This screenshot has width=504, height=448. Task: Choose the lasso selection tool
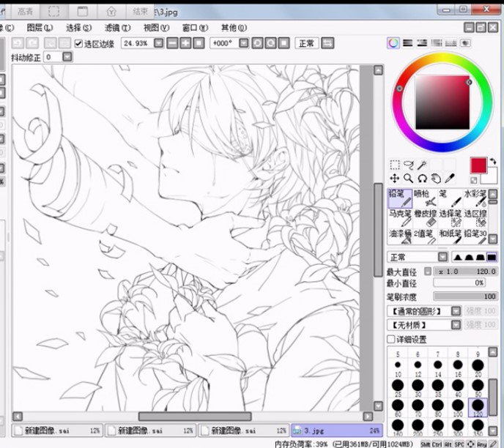[409, 165]
